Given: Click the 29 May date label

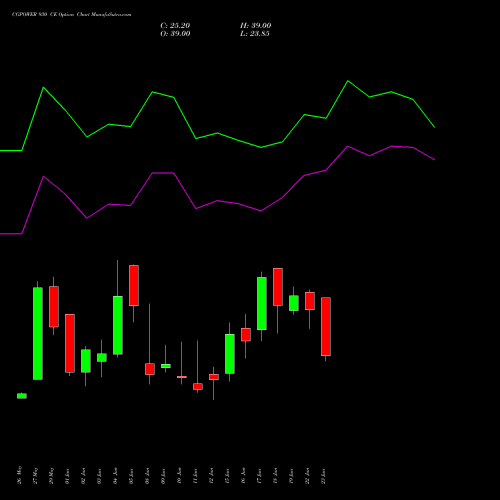Looking at the screenshot, I should tap(51, 476).
